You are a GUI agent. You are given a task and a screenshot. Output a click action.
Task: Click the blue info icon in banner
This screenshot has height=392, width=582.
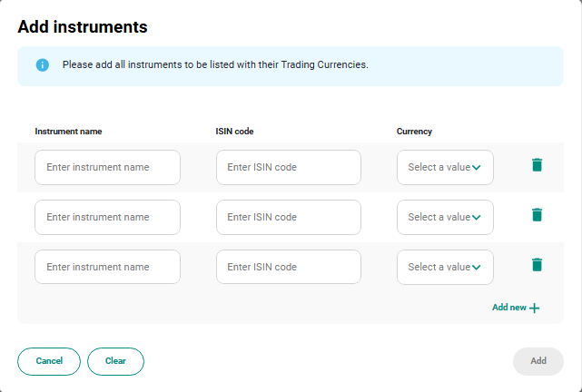pos(42,65)
